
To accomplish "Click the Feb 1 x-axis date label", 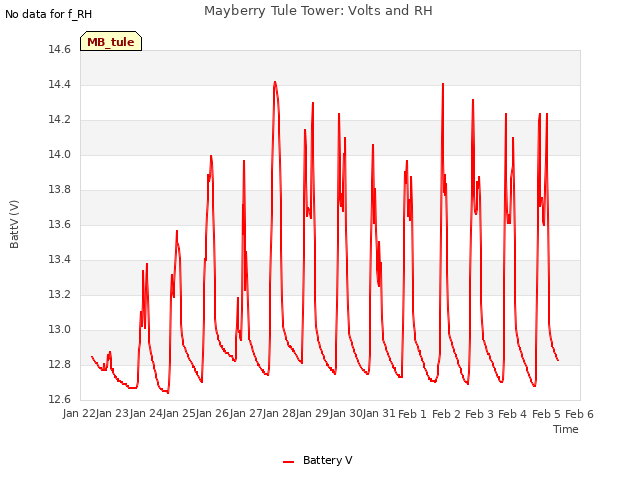I will pyautogui.click(x=412, y=414).
